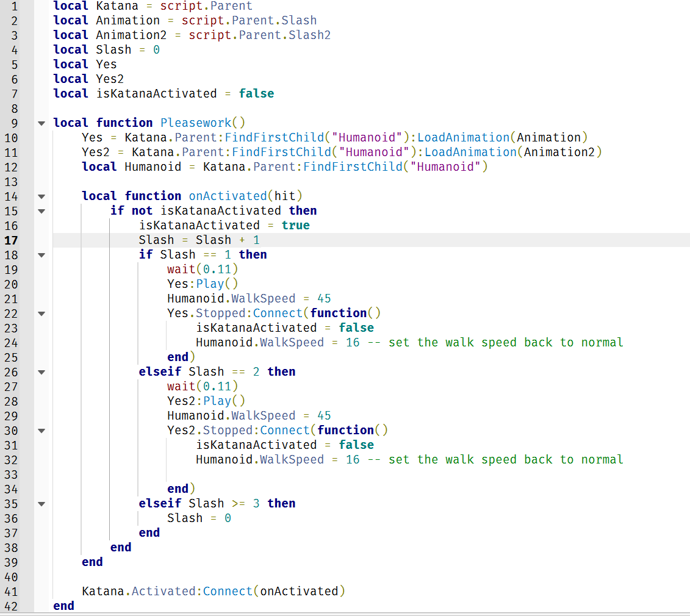Click 'LoadAnimation(Animation)' on line 10
This screenshot has width=690, height=616.
pyautogui.click(x=502, y=138)
